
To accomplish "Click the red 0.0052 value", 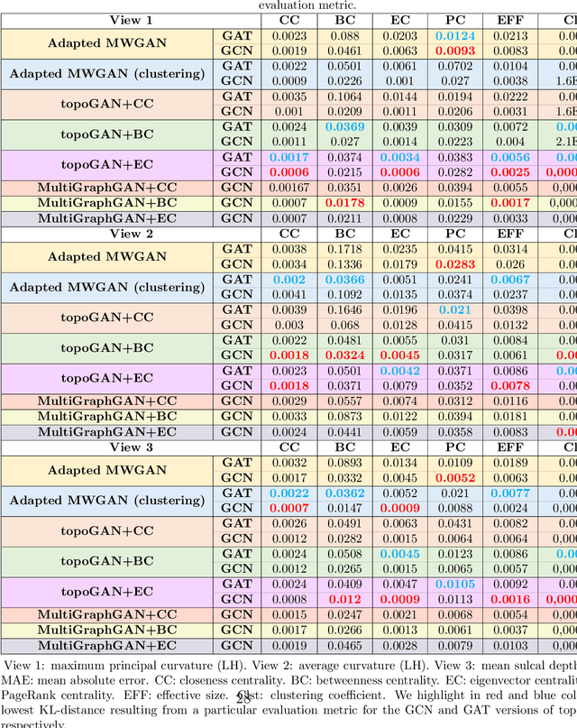I will (x=455, y=478).
